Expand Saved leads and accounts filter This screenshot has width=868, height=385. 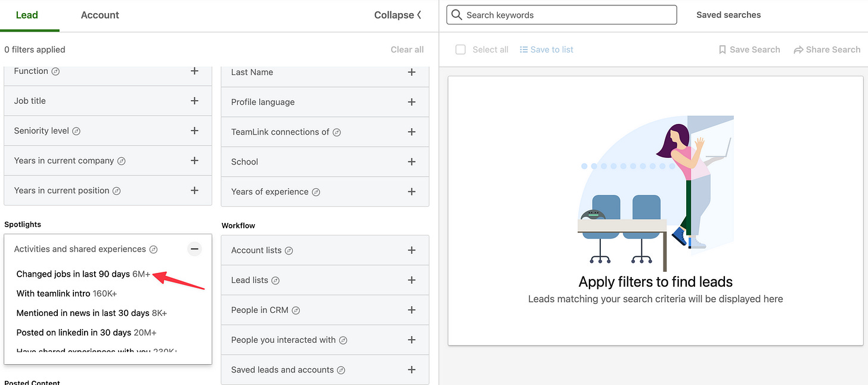pos(411,370)
